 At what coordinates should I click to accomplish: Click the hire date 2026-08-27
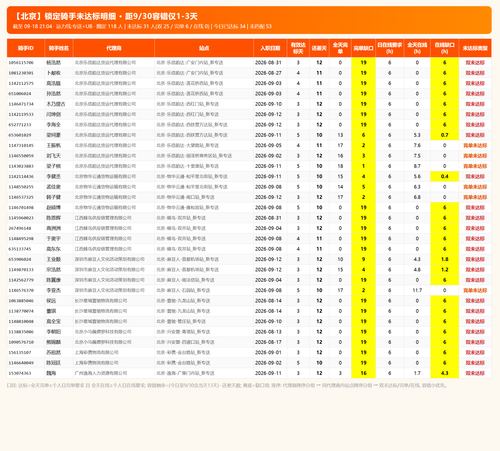click(x=268, y=73)
